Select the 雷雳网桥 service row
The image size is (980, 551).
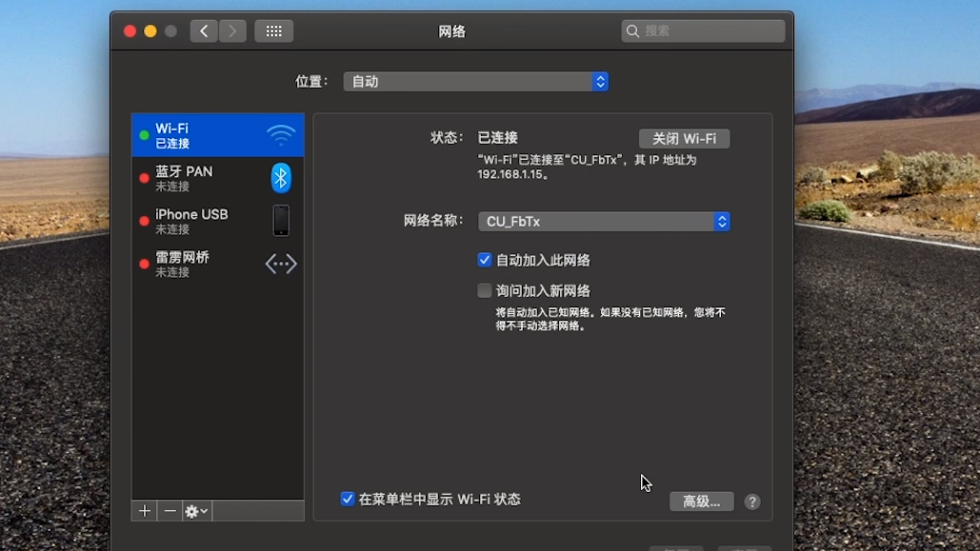click(217, 264)
